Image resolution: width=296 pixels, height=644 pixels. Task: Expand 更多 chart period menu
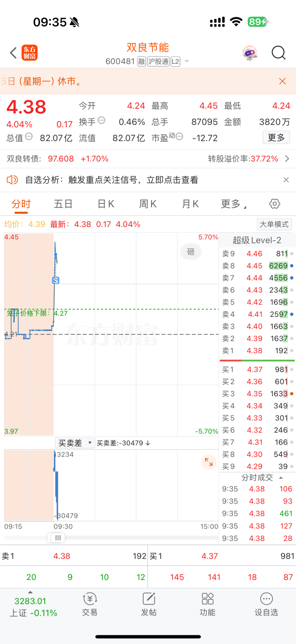pyautogui.click(x=233, y=204)
